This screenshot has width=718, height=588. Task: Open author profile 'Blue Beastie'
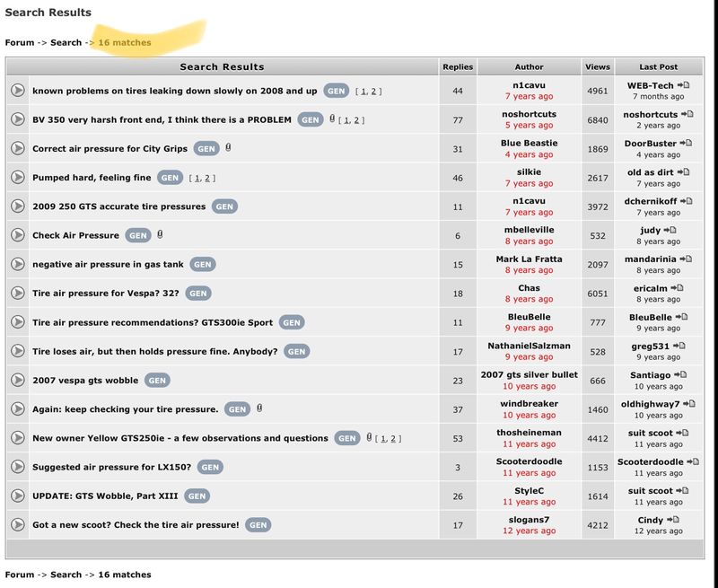point(529,143)
